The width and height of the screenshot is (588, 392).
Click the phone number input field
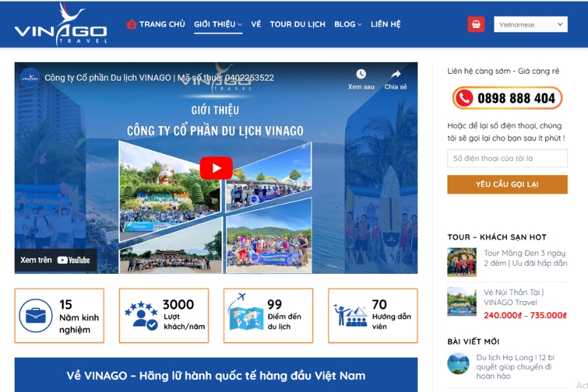pos(507,158)
